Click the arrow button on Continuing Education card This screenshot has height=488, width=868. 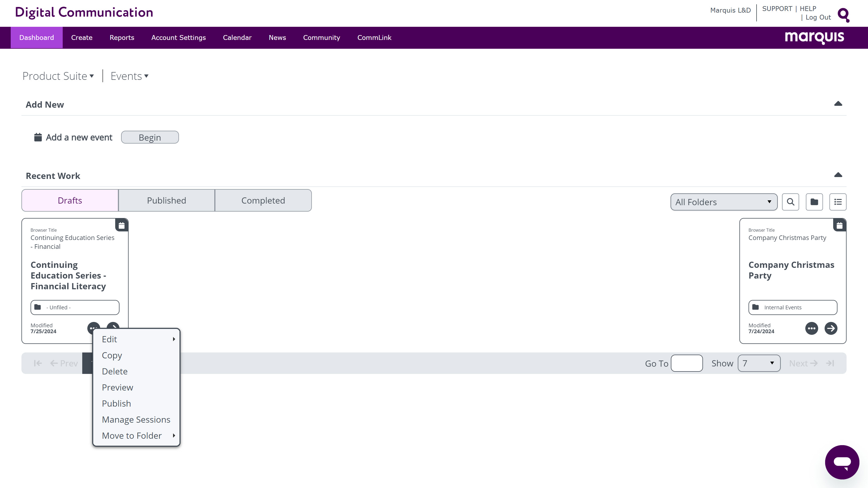(113, 325)
